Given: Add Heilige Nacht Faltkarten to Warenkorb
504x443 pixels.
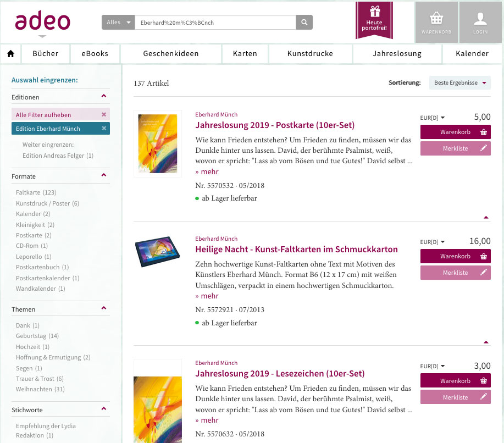Looking at the screenshot, I should tap(456, 256).
